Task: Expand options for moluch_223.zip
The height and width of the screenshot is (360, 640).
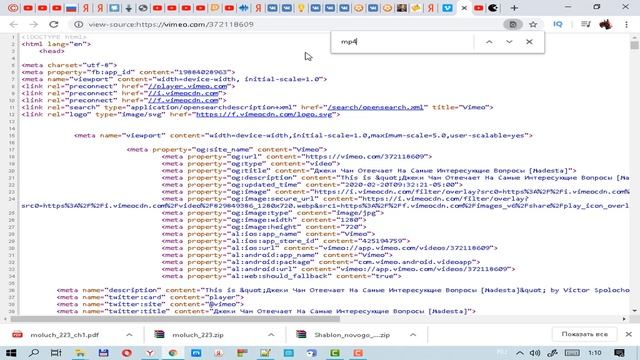Action: point(271,335)
